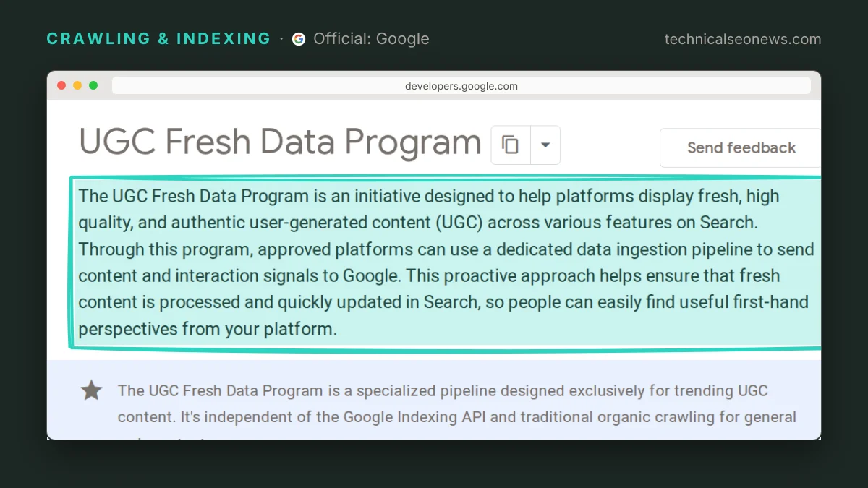This screenshot has width=868, height=488.
Task: Click the technicalseonews.com text
Action: tap(743, 39)
